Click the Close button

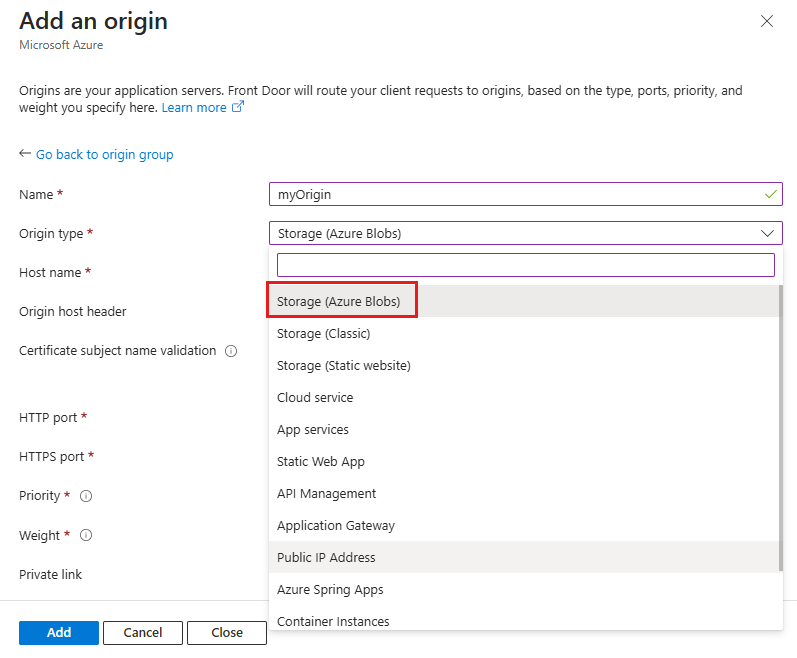[227, 633]
